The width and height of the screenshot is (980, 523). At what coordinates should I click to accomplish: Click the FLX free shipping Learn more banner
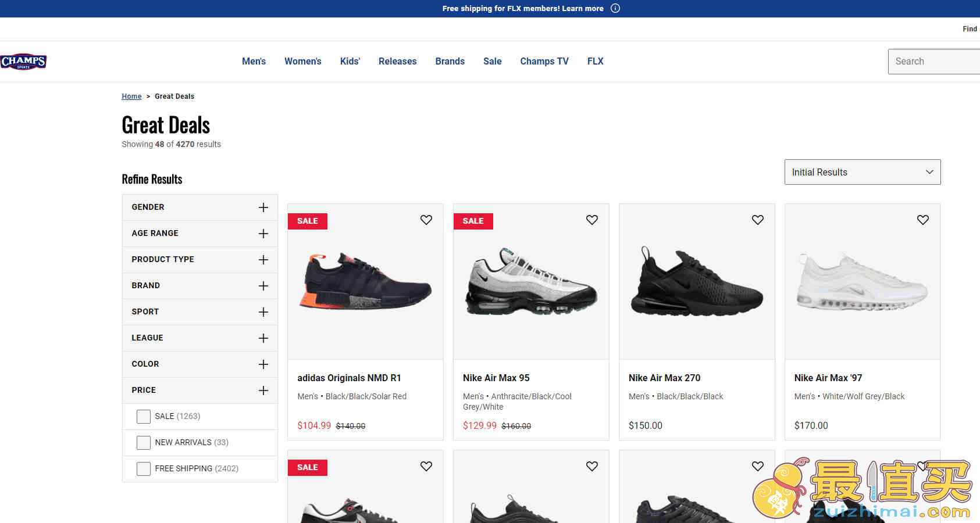(523, 8)
